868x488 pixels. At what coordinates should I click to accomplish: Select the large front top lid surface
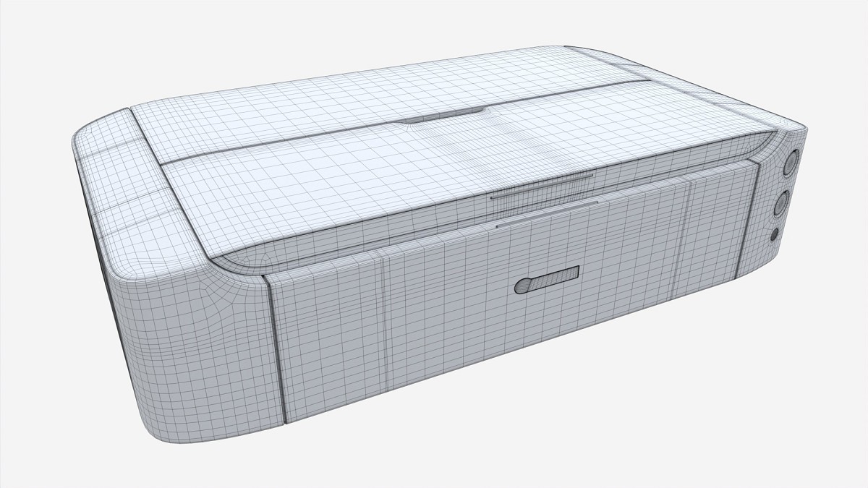405,166
